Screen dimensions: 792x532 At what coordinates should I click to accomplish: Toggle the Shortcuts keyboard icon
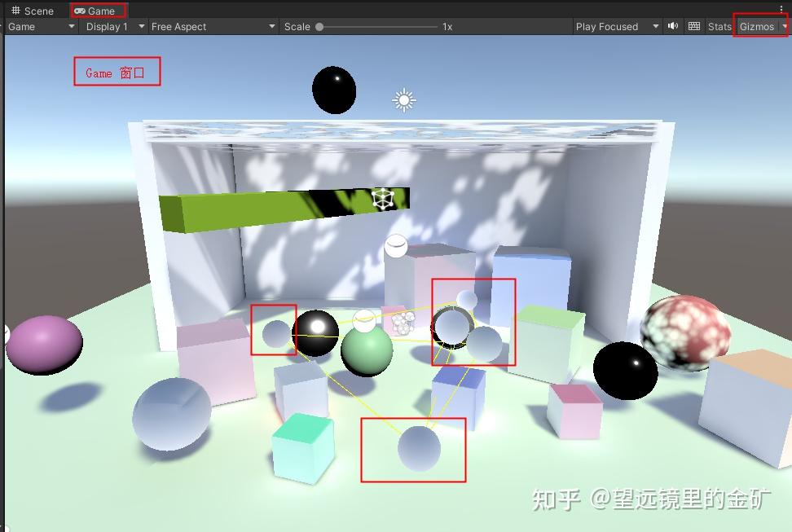click(x=694, y=26)
